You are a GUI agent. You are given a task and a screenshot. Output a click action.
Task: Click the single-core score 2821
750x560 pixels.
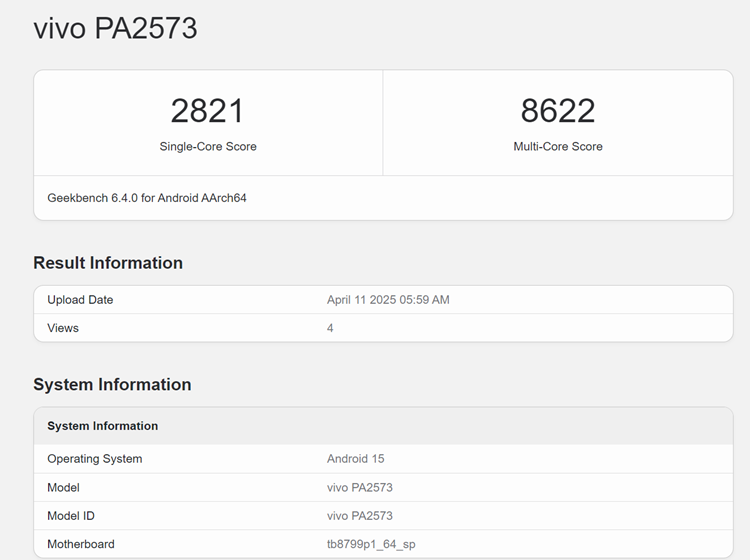pyautogui.click(x=208, y=111)
